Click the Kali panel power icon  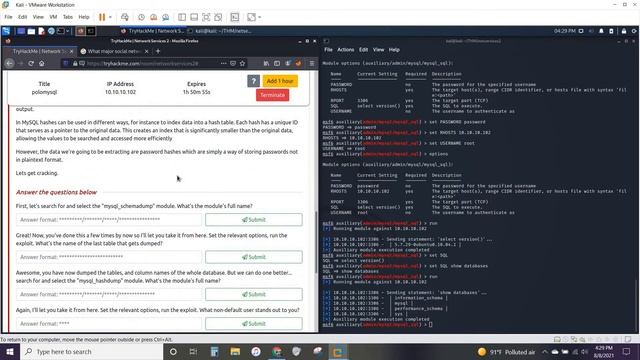click(x=634, y=31)
